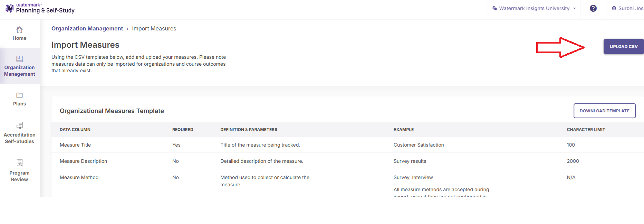644x224 pixels.
Task: Click the user profile avatar icon
Action: pos(614,8)
